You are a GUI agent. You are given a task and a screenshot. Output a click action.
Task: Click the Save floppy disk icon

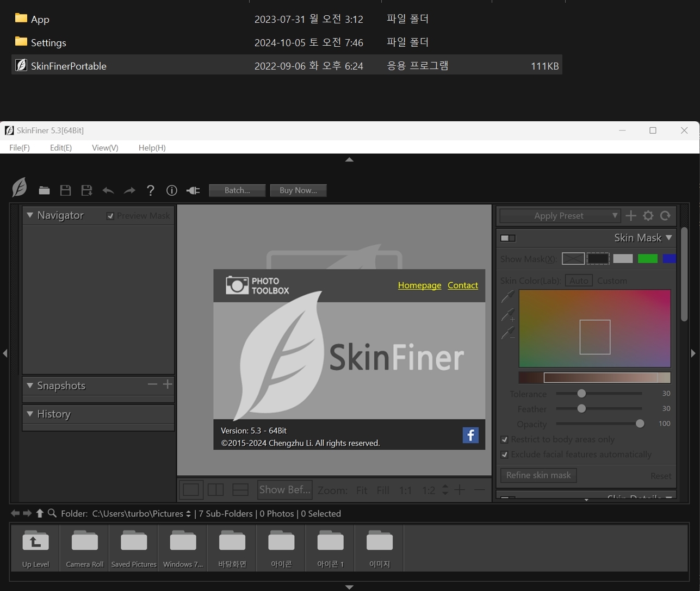(x=65, y=190)
